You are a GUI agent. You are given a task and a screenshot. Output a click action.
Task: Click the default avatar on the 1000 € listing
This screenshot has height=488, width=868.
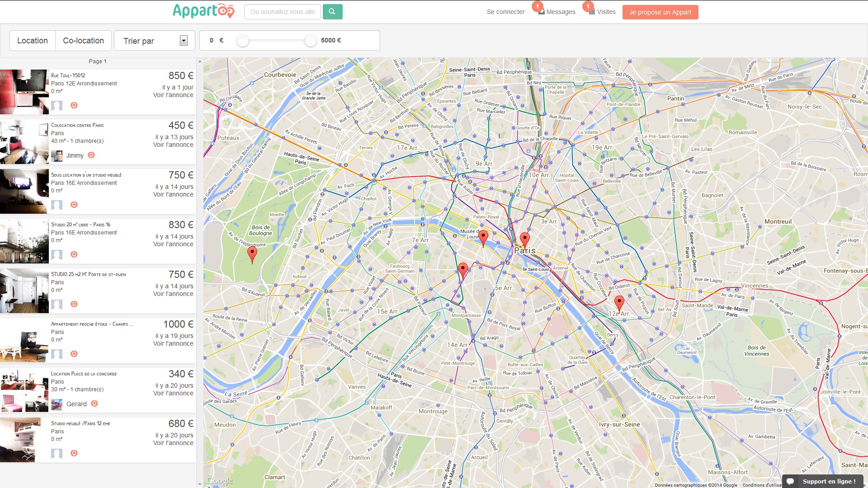[57, 354]
